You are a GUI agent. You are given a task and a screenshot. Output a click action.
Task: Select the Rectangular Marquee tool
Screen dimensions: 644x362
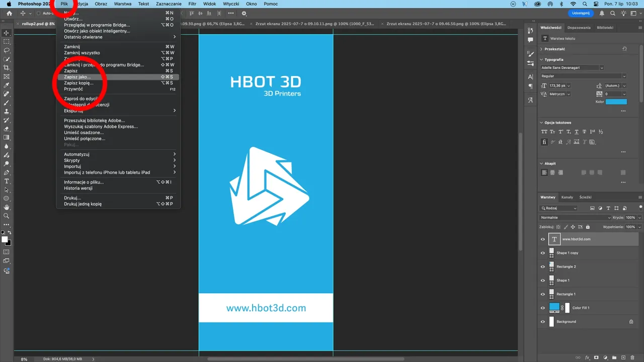(x=7, y=42)
